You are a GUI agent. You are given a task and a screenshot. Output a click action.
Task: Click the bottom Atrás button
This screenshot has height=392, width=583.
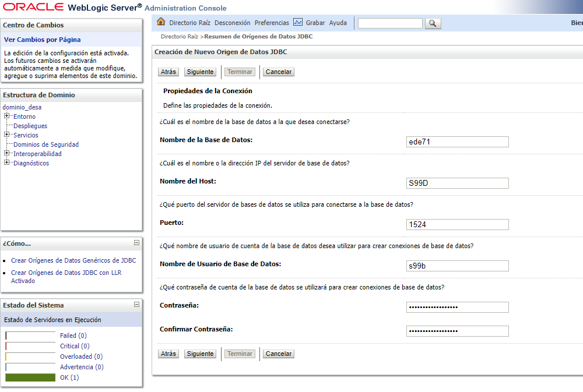tap(168, 354)
